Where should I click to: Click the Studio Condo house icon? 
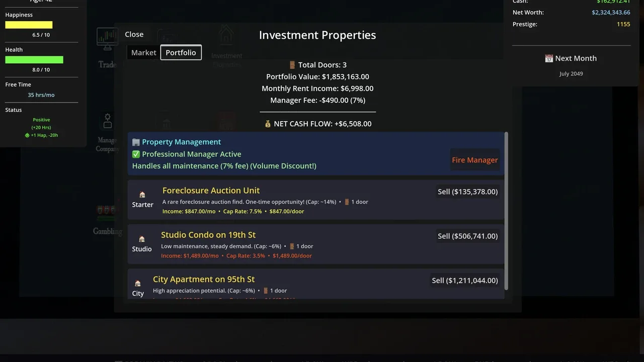pos(142,239)
